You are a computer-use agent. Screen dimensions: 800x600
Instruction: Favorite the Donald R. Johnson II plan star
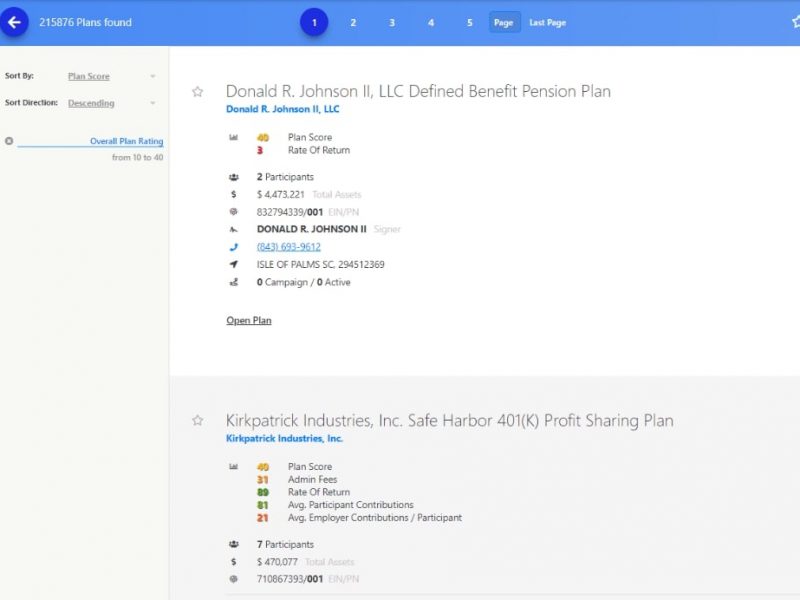point(197,92)
